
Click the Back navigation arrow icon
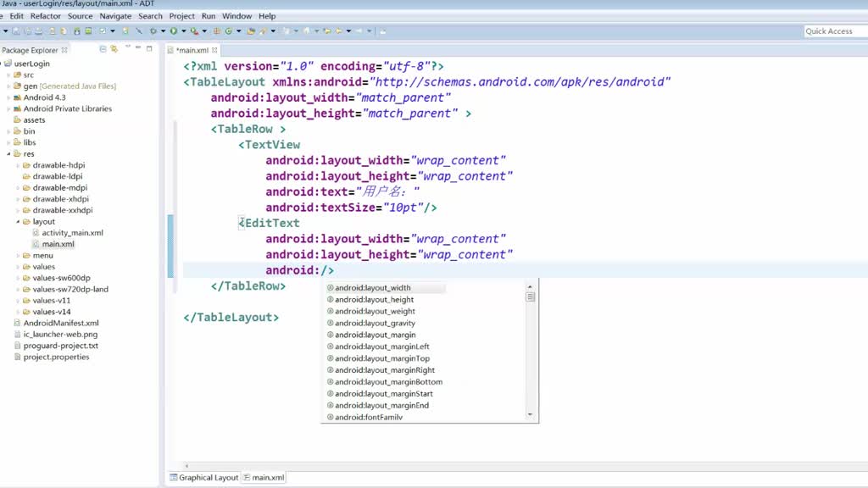339,31
